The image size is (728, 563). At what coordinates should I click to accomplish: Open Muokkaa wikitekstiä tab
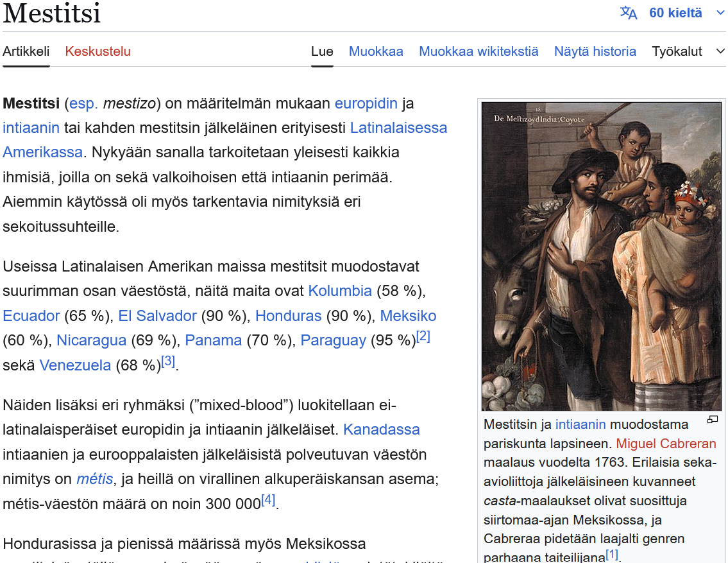pos(478,51)
